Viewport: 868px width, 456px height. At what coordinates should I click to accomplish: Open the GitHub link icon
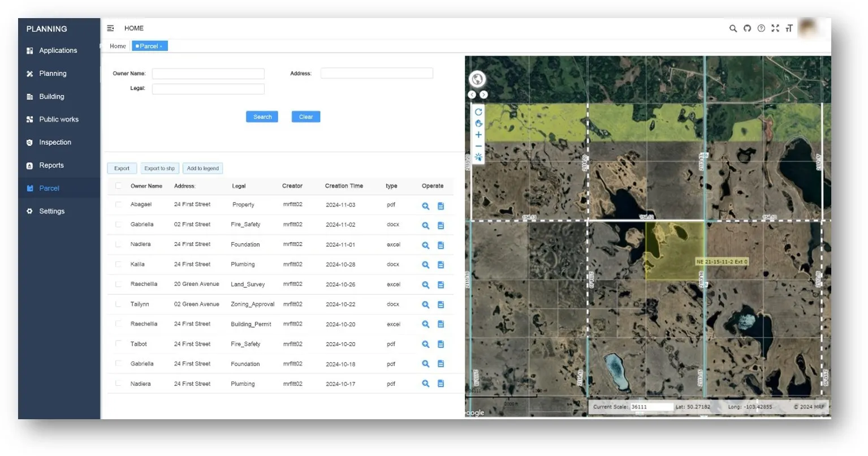pyautogui.click(x=747, y=28)
